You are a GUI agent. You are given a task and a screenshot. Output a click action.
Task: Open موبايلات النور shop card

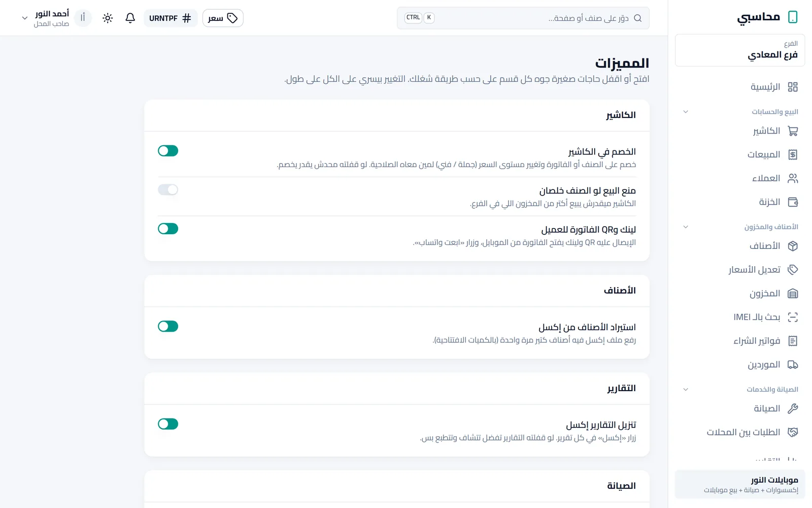pyautogui.click(x=740, y=485)
